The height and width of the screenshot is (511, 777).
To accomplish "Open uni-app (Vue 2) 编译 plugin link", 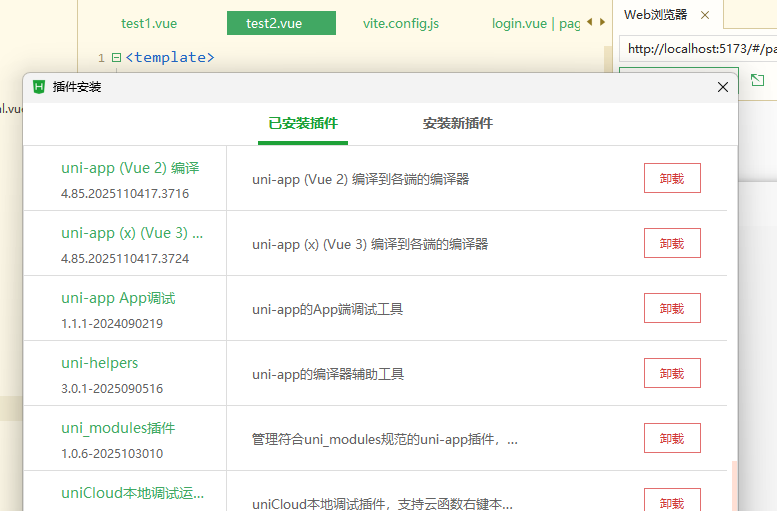I will tap(130, 168).
